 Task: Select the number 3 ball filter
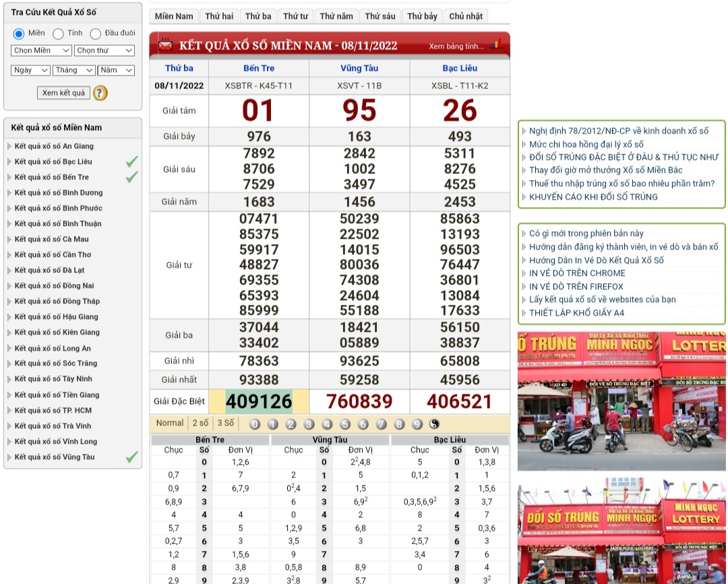point(309,424)
